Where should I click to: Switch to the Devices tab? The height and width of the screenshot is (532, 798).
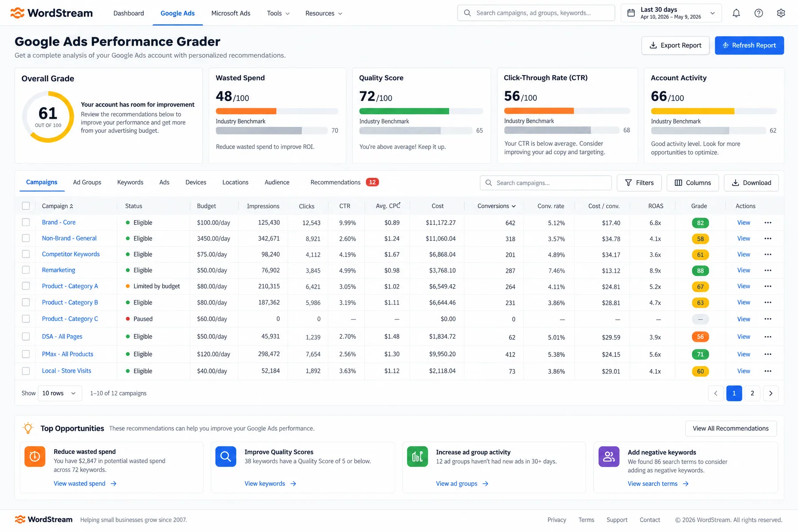196,182
